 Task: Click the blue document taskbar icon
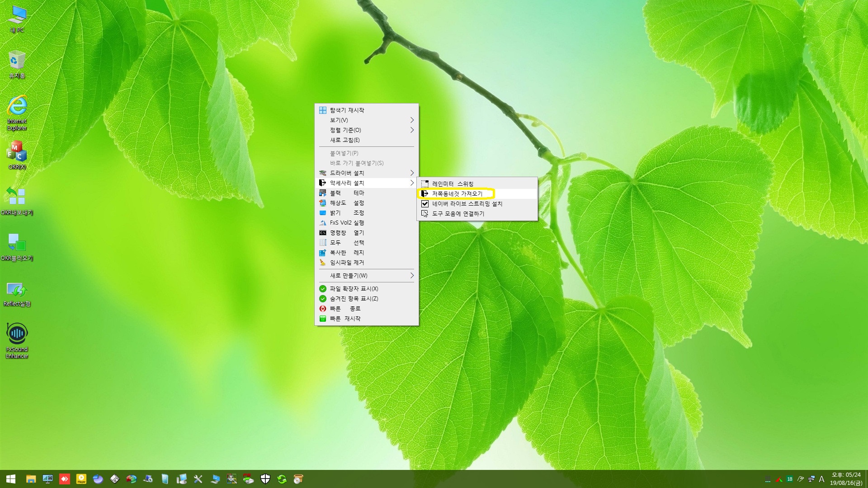click(x=165, y=479)
